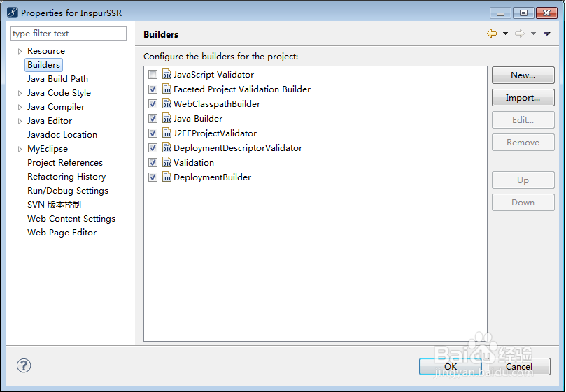The height and width of the screenshot is (392, 566).
Task: Expand the Java Compiler node
Action: (20, 107)
